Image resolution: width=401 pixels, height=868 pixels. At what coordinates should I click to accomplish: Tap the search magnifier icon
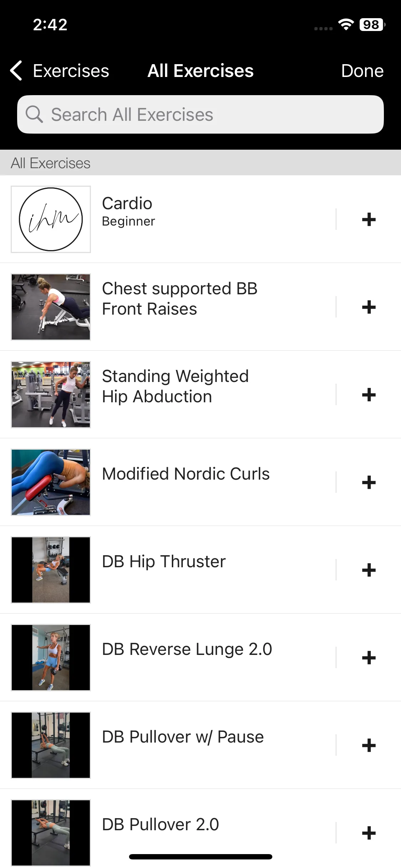point(34,114)
